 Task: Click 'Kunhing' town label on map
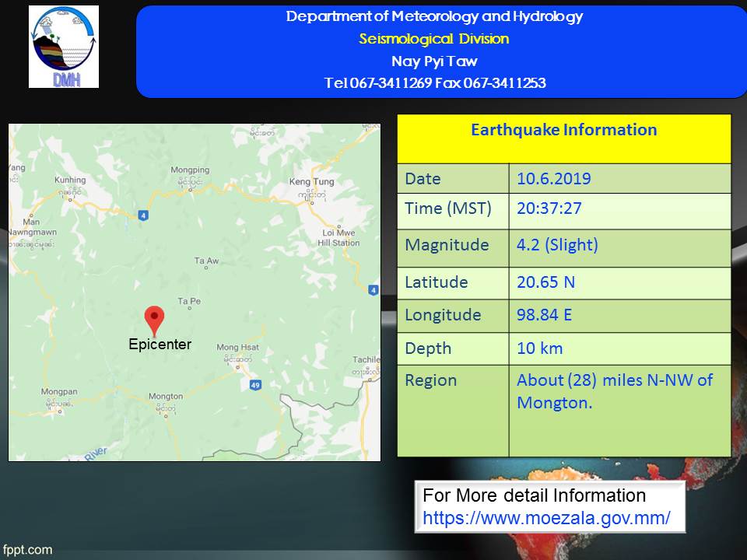point(70,180)
